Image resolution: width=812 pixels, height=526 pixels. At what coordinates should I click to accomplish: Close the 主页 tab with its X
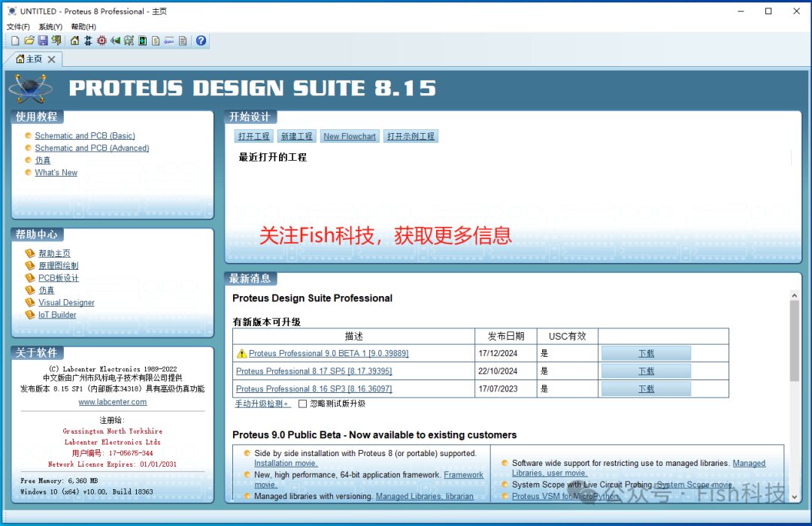click(x=51, y=59)
